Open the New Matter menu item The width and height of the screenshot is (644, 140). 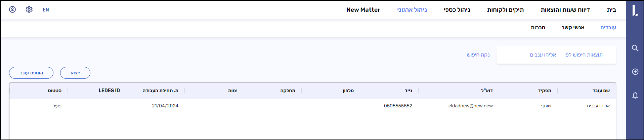(x=363, y=10)
